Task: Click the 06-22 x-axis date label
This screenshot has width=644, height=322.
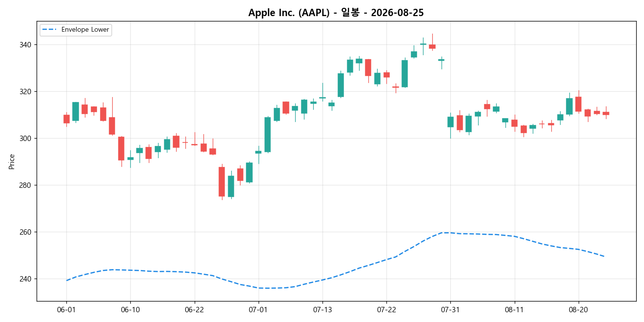Action: pyautogui.click(x=194, y=310)
